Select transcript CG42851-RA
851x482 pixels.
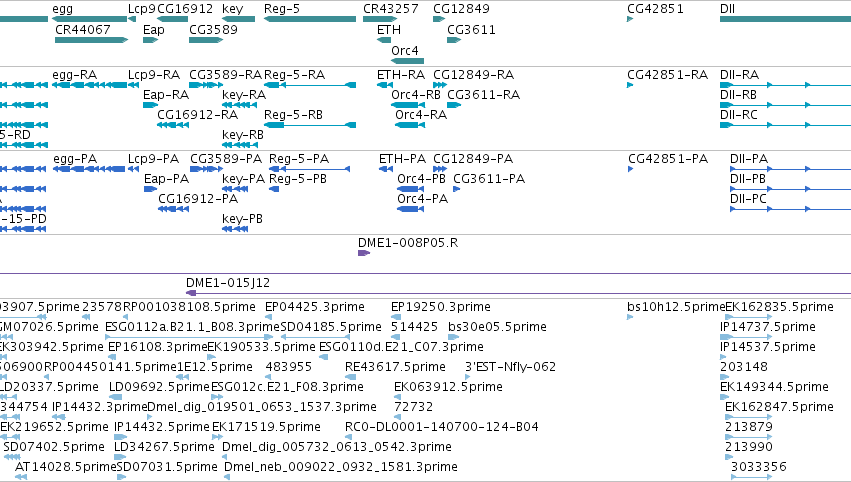click(668, 75)
